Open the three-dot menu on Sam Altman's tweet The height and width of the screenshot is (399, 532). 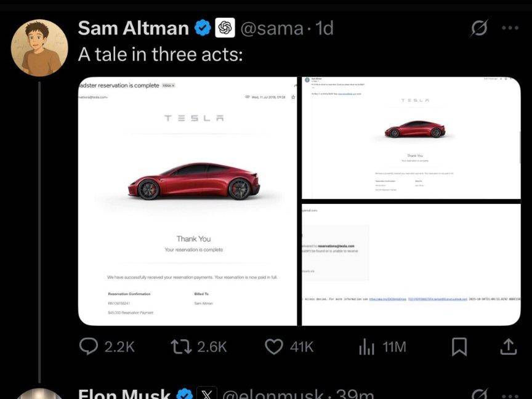(510, 28)
